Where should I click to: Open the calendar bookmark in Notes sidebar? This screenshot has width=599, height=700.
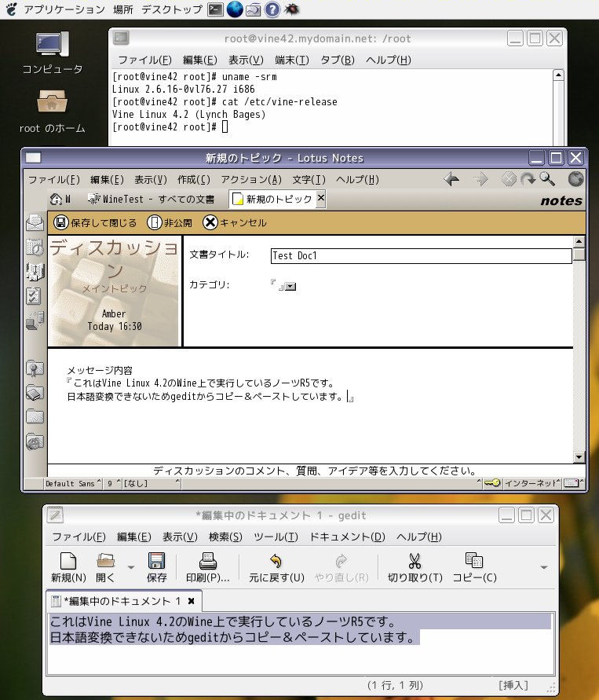click(x=35, y=247)
